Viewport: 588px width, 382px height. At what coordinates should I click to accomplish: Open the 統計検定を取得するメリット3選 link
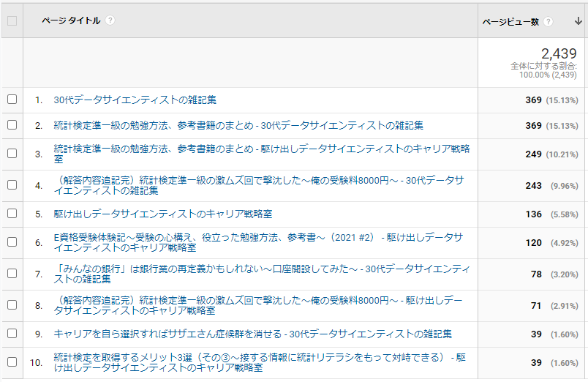point(260,362)
